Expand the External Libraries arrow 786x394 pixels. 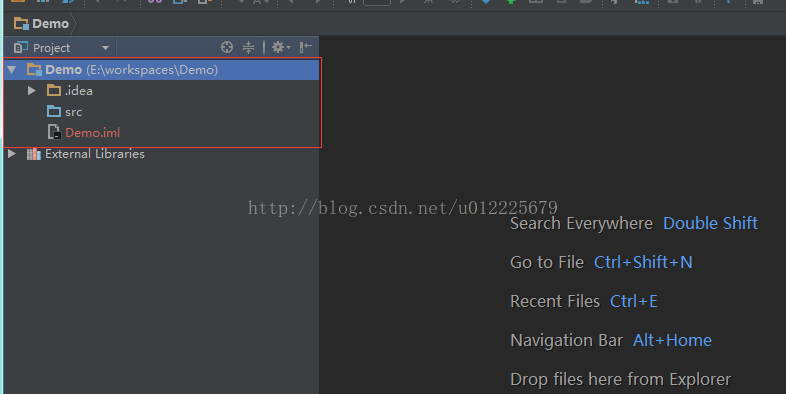12,153
